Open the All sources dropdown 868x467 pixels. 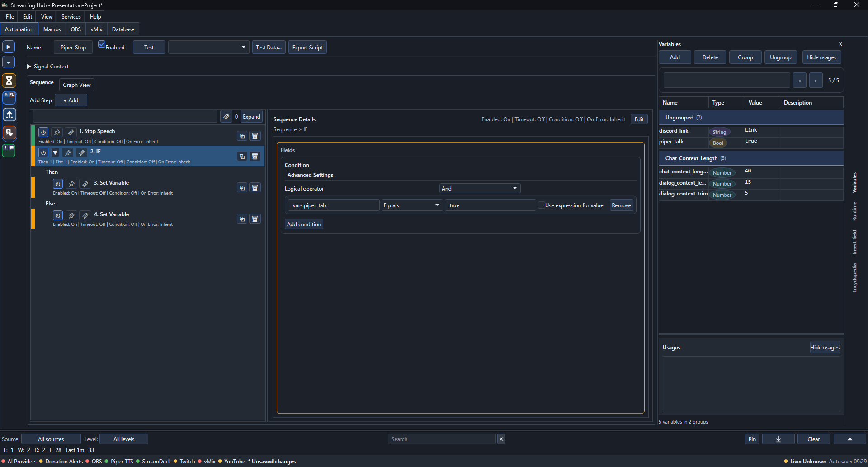[51, 439]
